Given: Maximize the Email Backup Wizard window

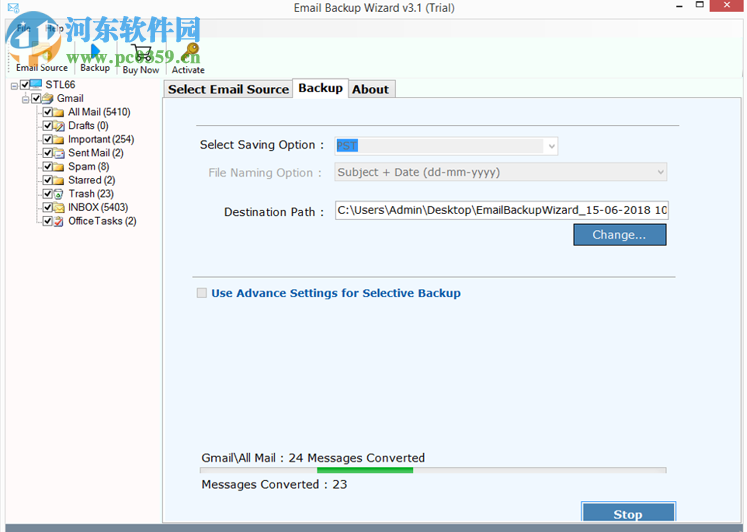Looking at the screenshot, I should tap(699, 5).
